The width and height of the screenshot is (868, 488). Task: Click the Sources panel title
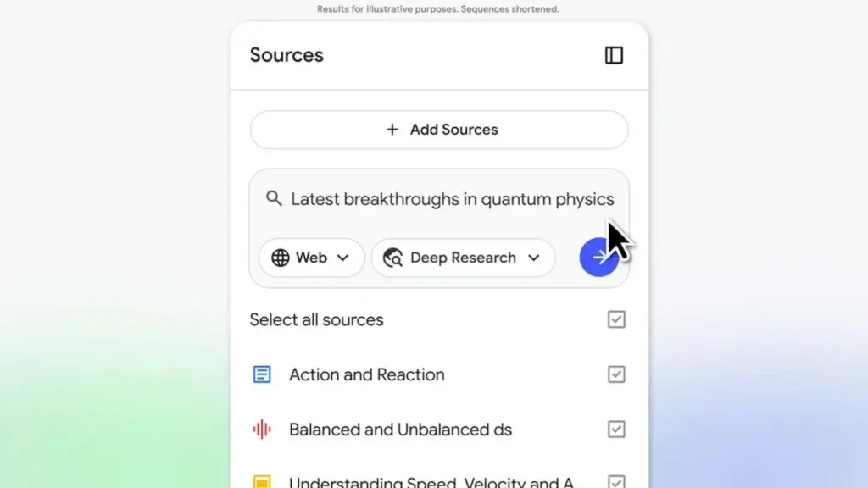point(286,55)
